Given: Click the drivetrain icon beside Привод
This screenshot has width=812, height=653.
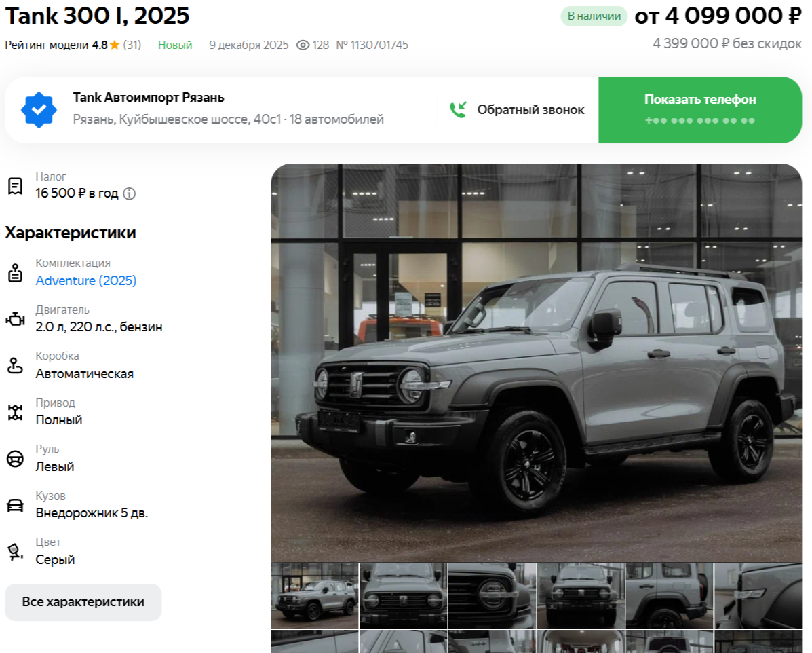Looking at the screenshot, I should pyautogui.click(x=15, y=412).
